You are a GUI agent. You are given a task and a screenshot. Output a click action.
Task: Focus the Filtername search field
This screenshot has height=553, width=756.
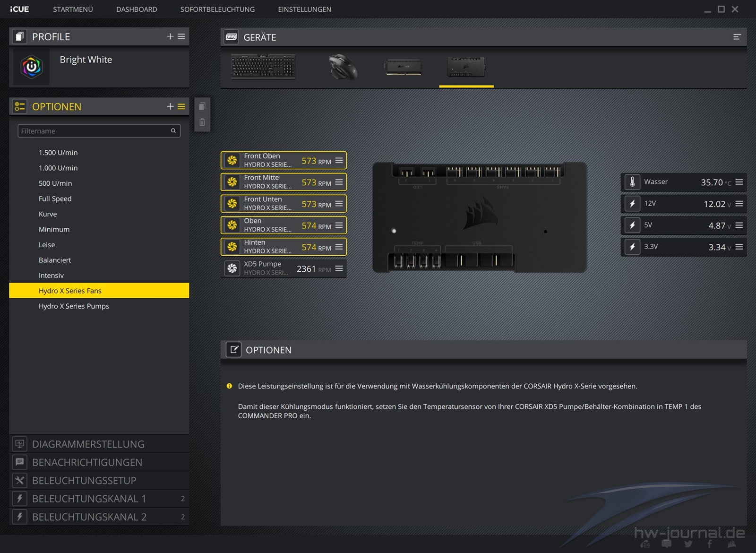coord(99,131)
